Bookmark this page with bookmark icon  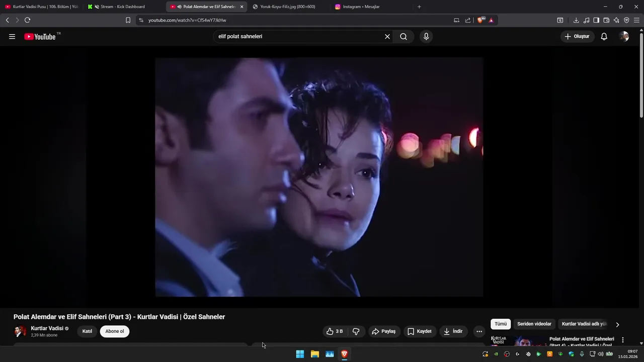[x=128, y=20]
